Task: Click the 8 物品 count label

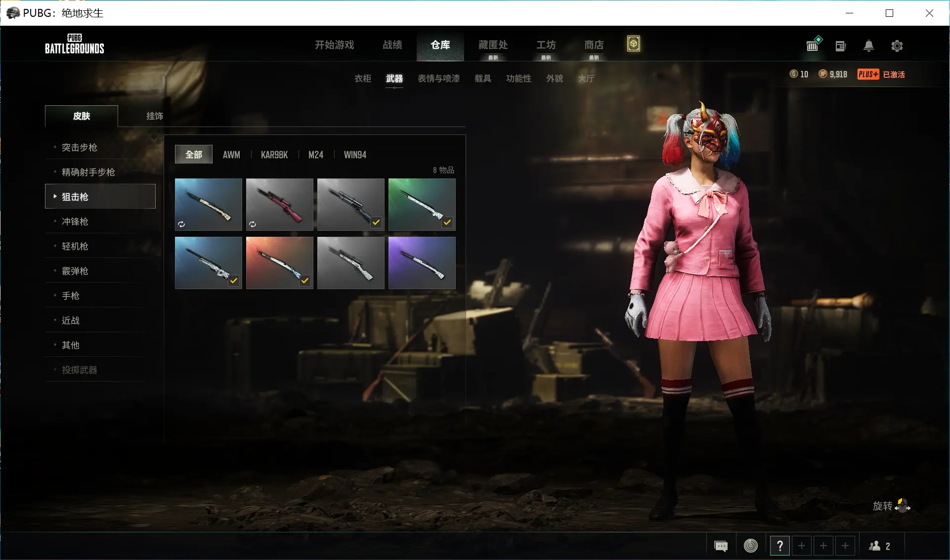Action: point(443,170)
